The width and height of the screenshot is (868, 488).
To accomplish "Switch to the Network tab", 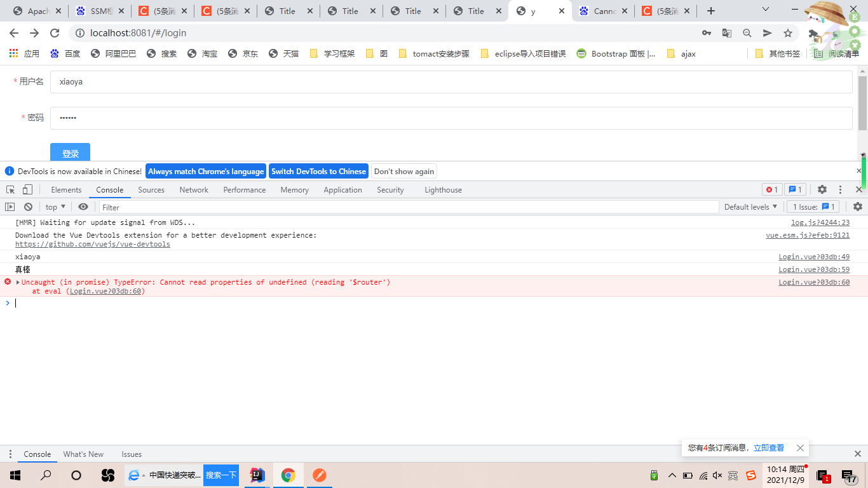I will click(194, 189).
